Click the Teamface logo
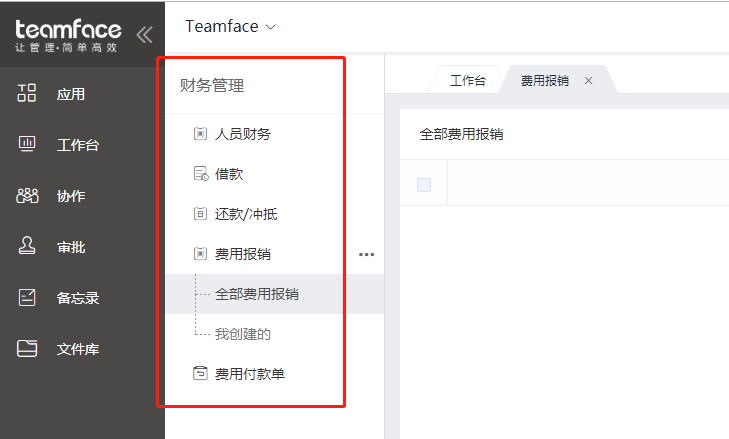Viewport: 729px width, 439px height. (x=68, y=33)
